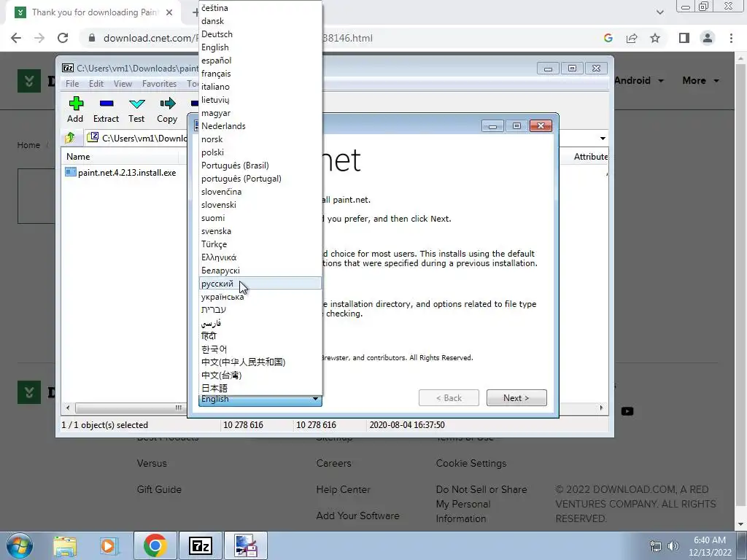Click the Extract icon in 7-Zip toolbar
The width and height of the screenshot is (747, 560).
(x=107, y=104)
